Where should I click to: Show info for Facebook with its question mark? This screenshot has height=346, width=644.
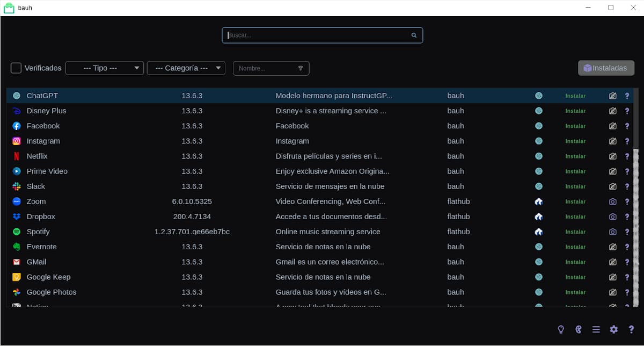[x=627, y=126]
